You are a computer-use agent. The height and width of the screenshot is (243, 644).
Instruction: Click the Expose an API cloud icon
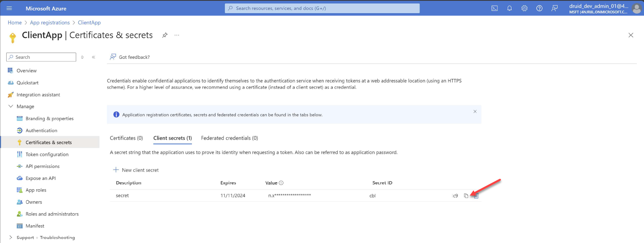[x=19, y=178]
